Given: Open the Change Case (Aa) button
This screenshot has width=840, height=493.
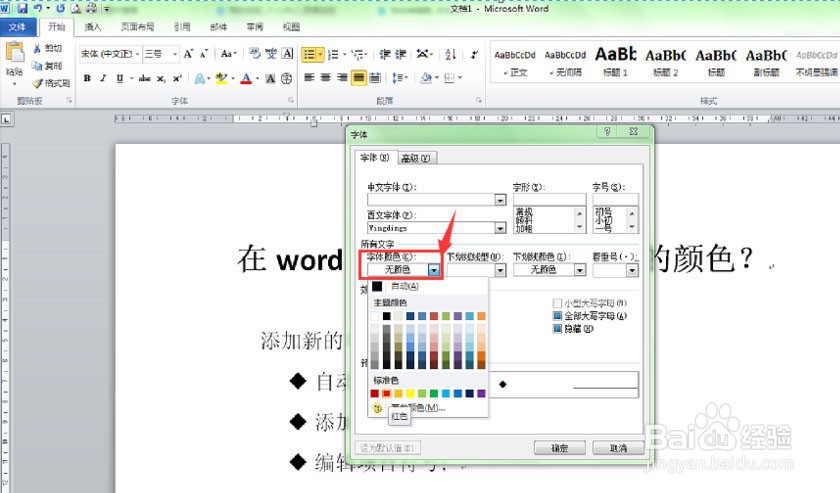Looking at the screenshot, I should click(x=227, y=54).
